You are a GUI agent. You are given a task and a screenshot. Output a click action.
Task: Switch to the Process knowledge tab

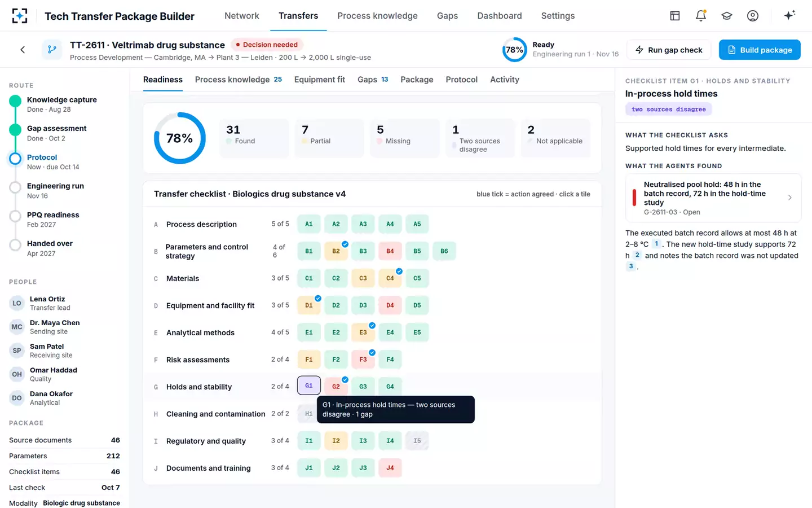(x=238, y=80)
